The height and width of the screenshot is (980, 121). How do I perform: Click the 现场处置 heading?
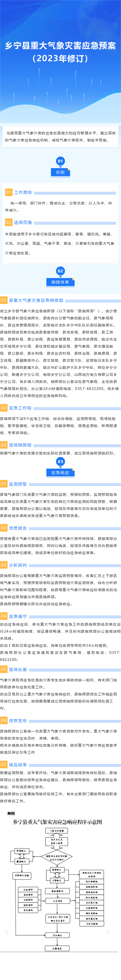(x=18, y=669)
